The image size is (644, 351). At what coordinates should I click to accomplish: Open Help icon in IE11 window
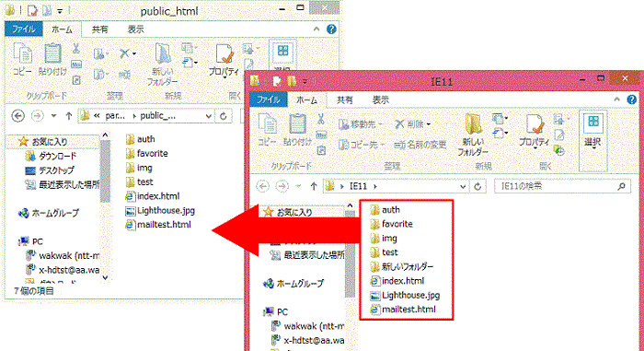632,99
